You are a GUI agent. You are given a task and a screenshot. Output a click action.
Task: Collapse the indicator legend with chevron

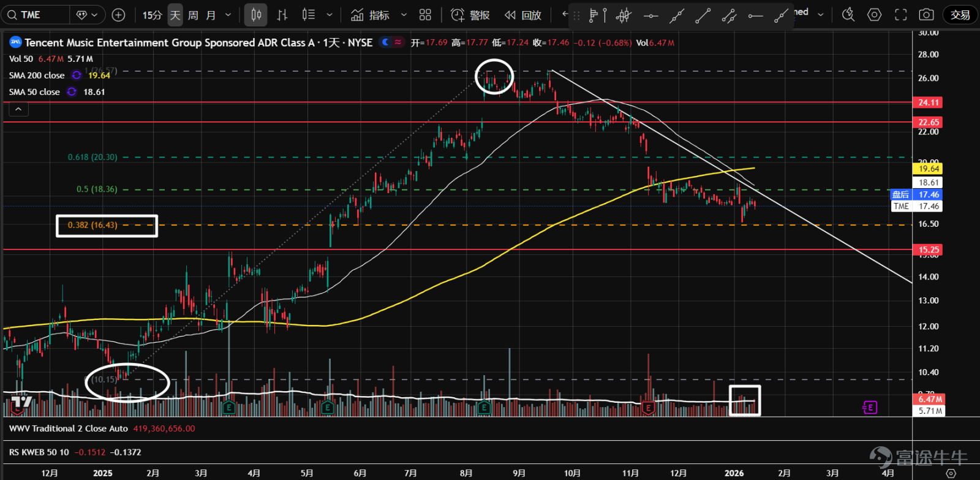tap(18, 109)
